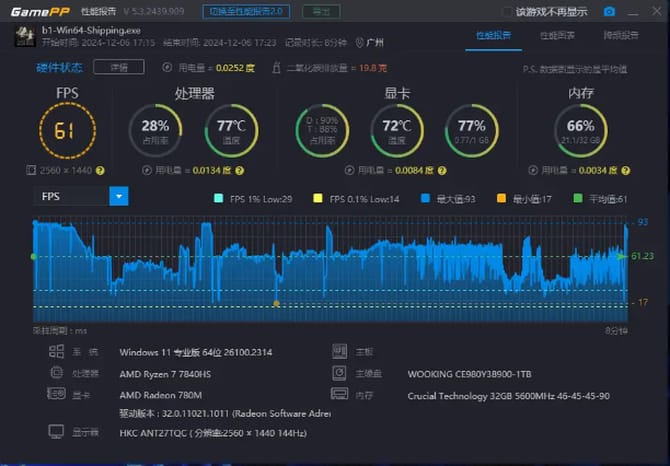Click the hard disk icon beside WOOKING CE980Y38900-1TB

coord(339,373)
